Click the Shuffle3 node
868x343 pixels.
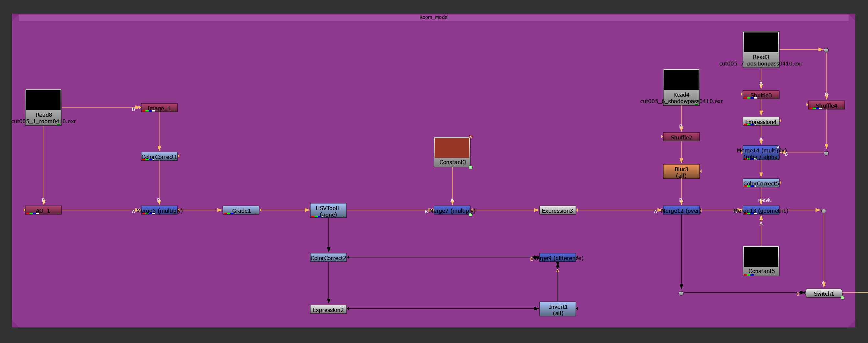tap(761, 95)
